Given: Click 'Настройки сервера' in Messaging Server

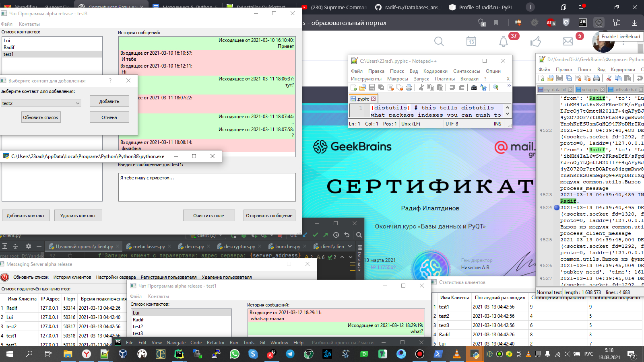Looking at the screenshot, I should (x=116, y=277).
